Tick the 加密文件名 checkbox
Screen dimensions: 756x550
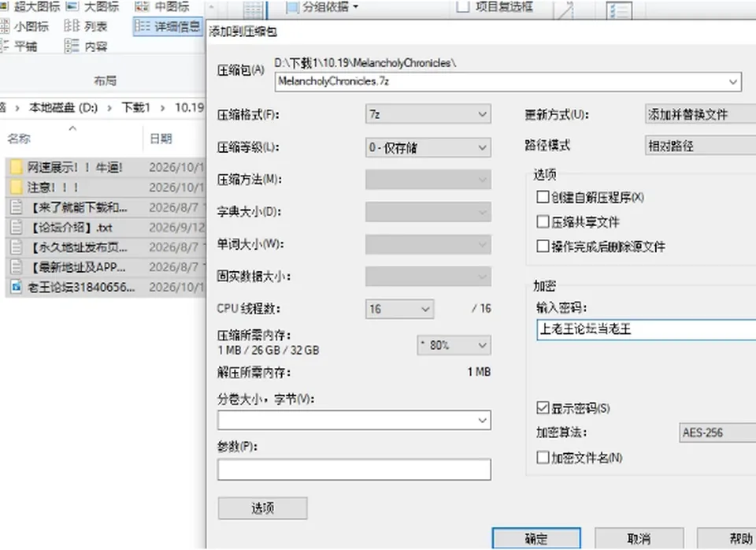543,457
